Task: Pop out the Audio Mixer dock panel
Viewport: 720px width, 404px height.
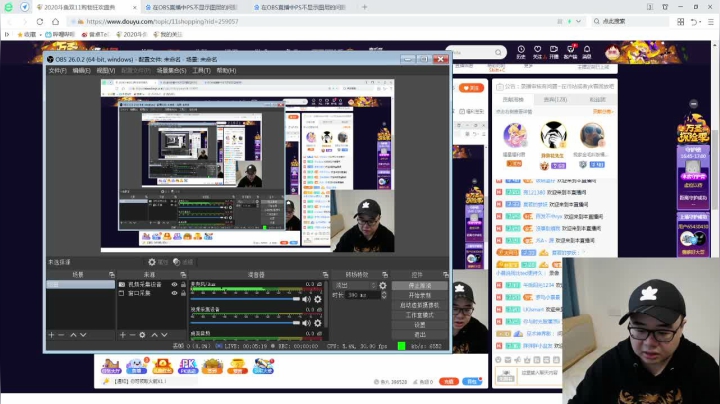Action: (x=325, y=275)
